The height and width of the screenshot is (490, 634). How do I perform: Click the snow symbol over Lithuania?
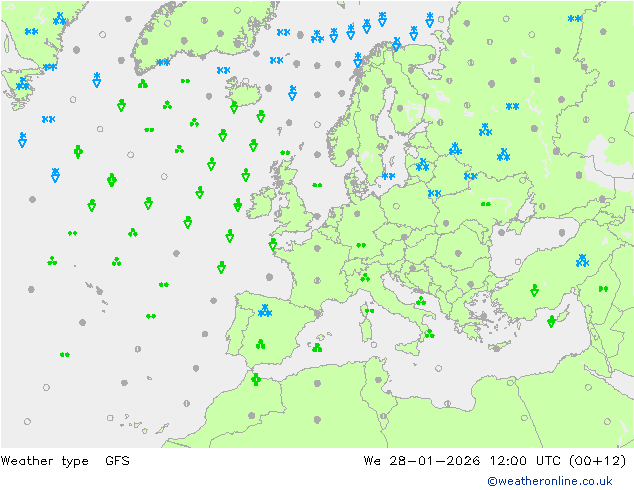point(423,165)
